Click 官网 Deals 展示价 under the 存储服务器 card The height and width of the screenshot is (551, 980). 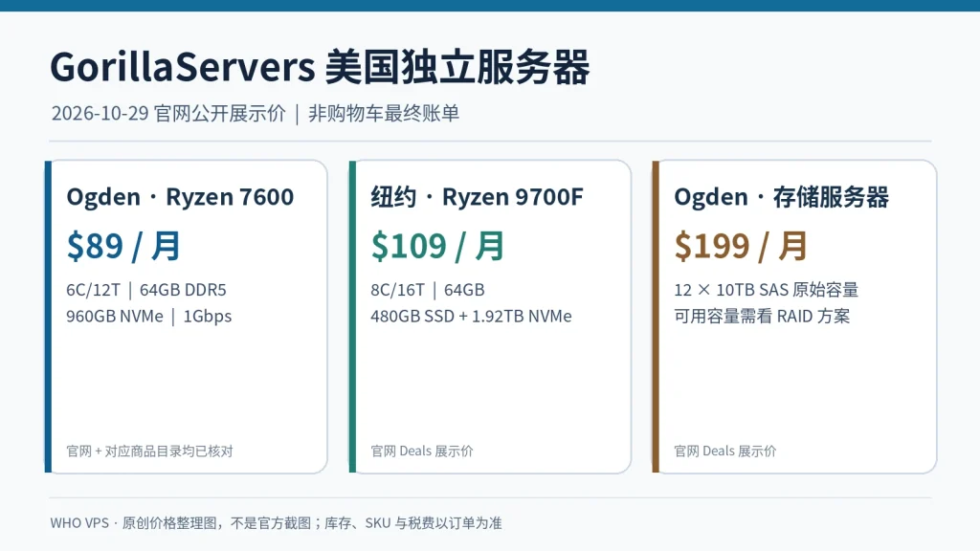[725, 452]
